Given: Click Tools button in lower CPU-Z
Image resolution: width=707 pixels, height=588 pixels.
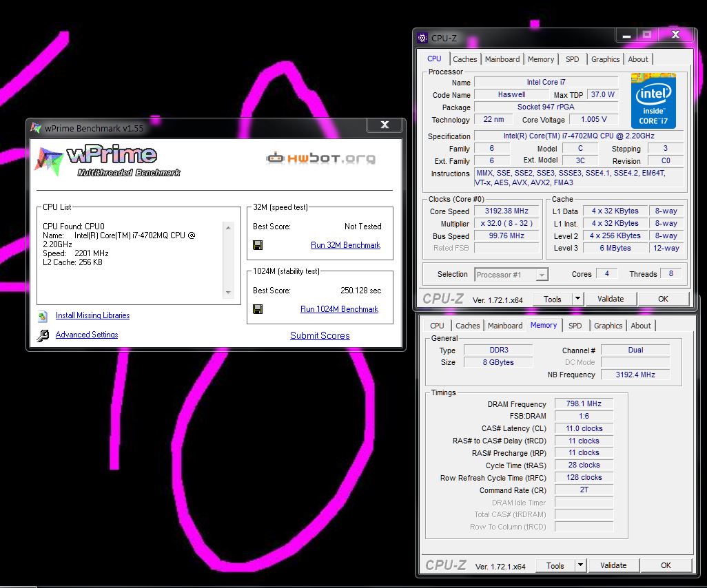Looking at the screenshot, I should [x=555, y=565].
